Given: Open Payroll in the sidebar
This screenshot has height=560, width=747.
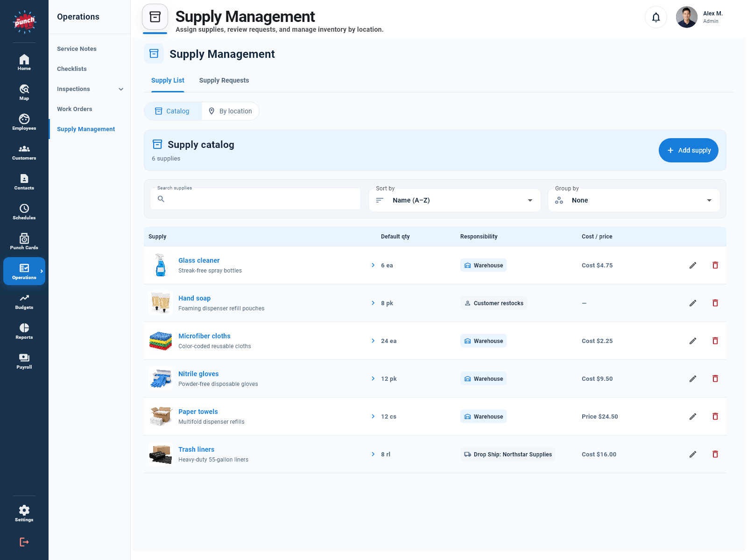Looking at the screenshot, I should 24,361.
